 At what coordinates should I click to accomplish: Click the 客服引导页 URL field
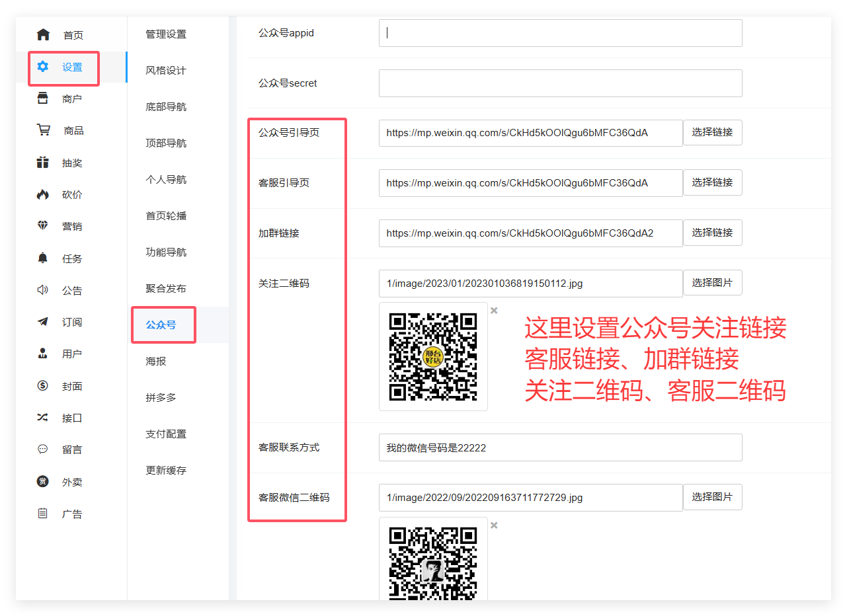(x=530, y=183)
